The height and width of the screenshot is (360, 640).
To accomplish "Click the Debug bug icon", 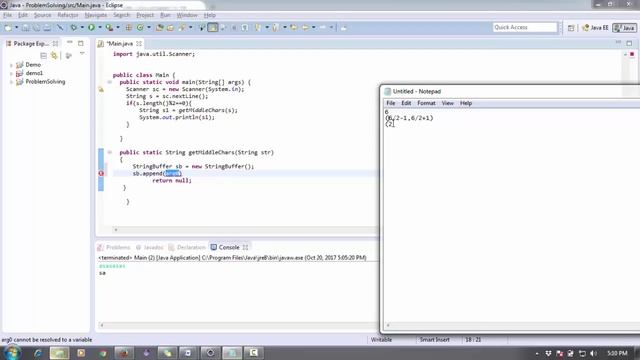I will click(73, 28).
